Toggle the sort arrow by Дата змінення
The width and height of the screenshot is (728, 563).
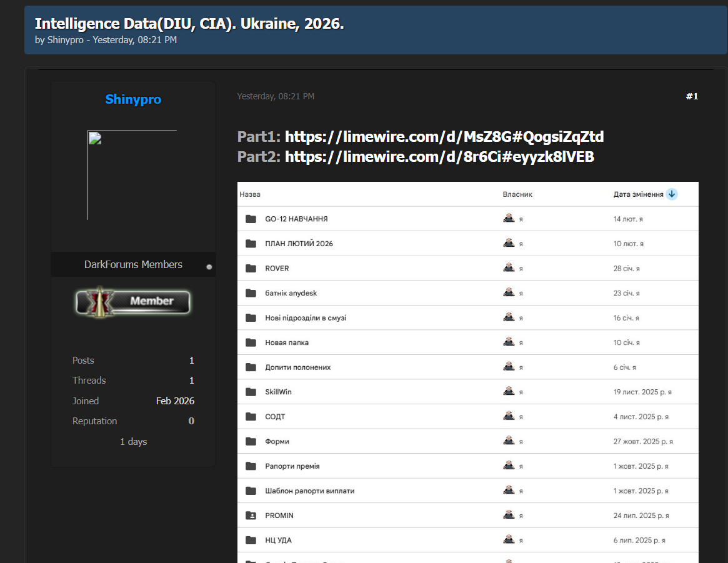tap(672, 194)
